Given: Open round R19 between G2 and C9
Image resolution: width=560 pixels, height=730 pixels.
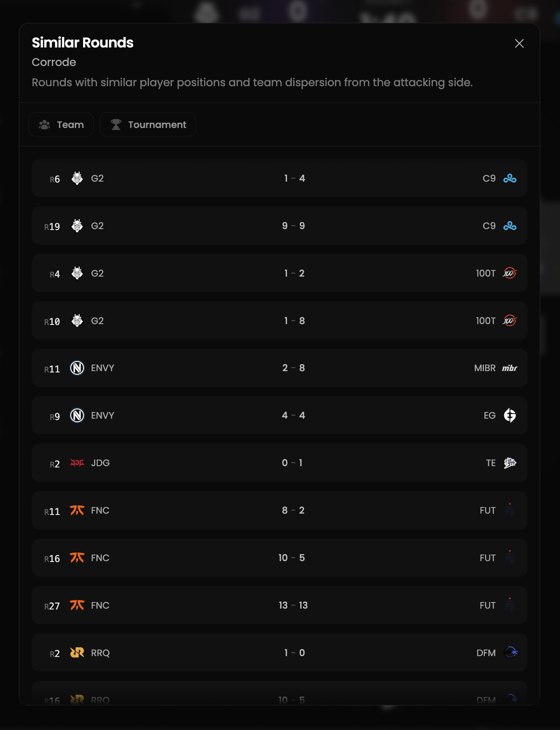Looking at the screenshot, I should (280, 226).
